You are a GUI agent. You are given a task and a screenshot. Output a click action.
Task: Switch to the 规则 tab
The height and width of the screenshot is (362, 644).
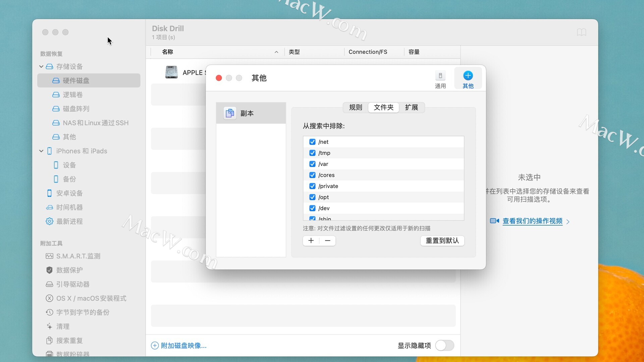coord(356,107)
